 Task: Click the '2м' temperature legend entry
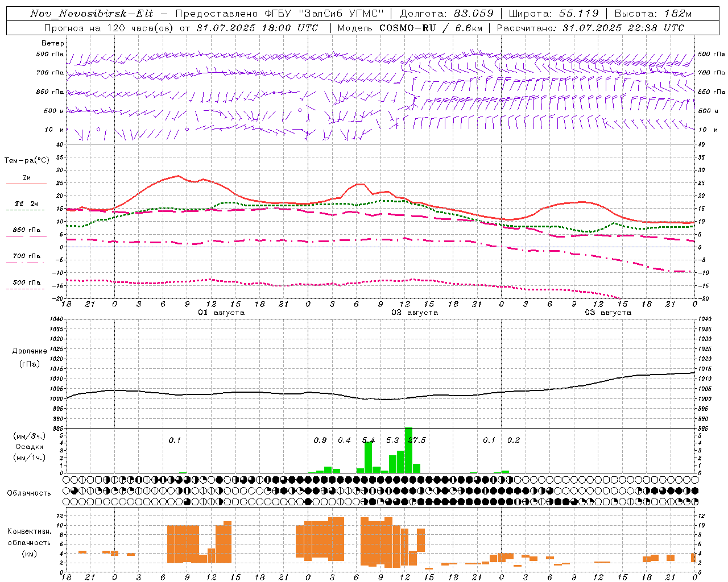(27, 177)
